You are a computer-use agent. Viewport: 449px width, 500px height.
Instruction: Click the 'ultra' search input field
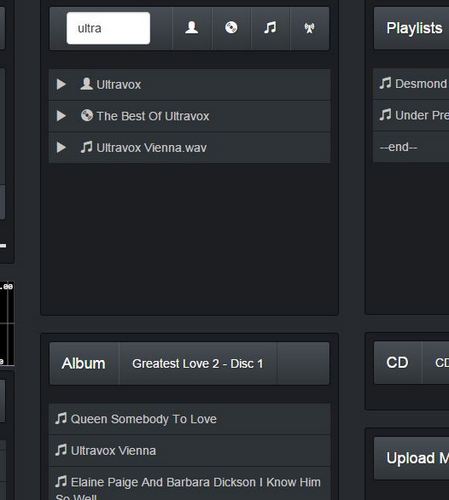tap(108, 28)
